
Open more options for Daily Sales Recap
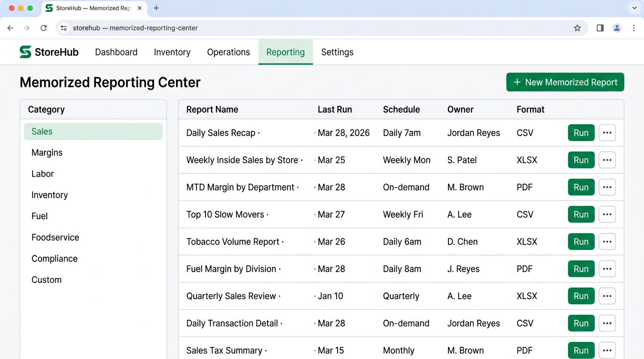607,133
